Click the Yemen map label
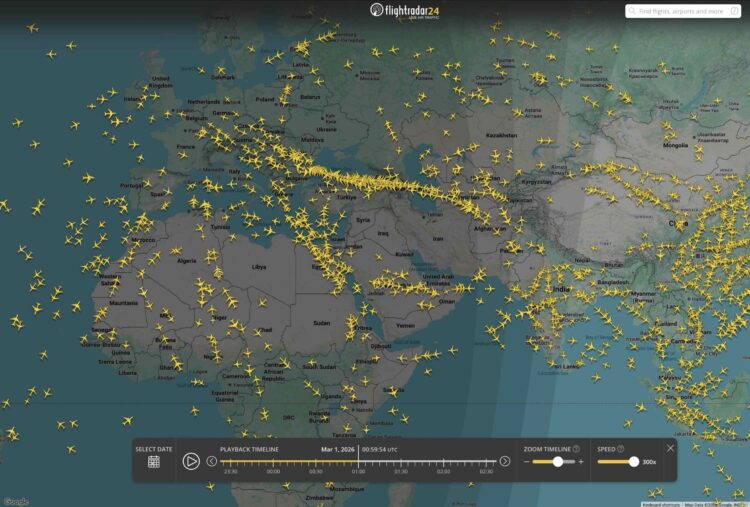Screen dimensions: 750x507 click(x=405, y=325)
